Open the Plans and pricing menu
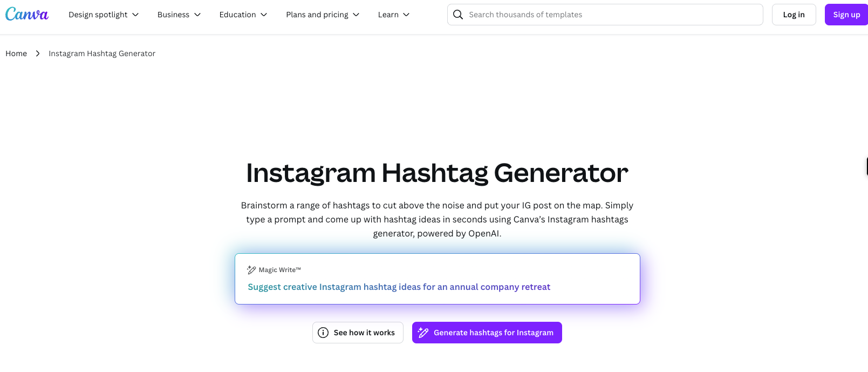The height and width of the screenshot is (372, 868). click(x=323, y=15)
